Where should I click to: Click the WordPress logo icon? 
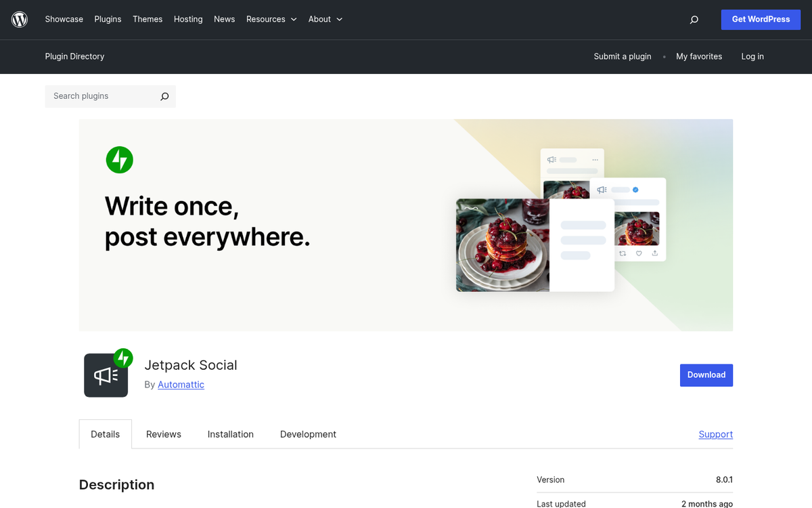pos(19,19)
